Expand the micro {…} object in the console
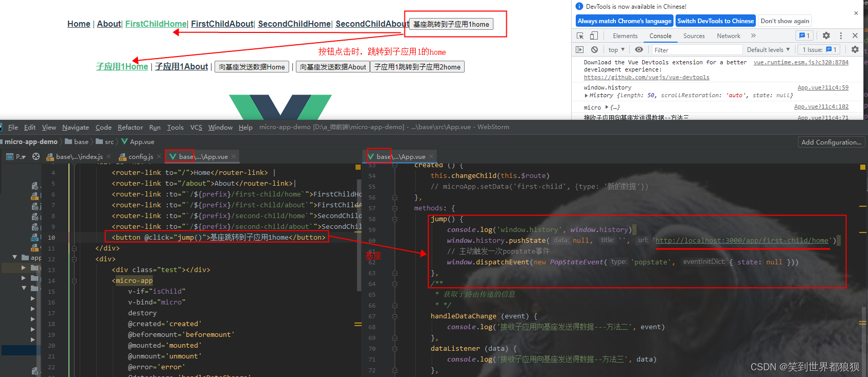The width and height of the screenshot is (868, 377). pos(607,107)
